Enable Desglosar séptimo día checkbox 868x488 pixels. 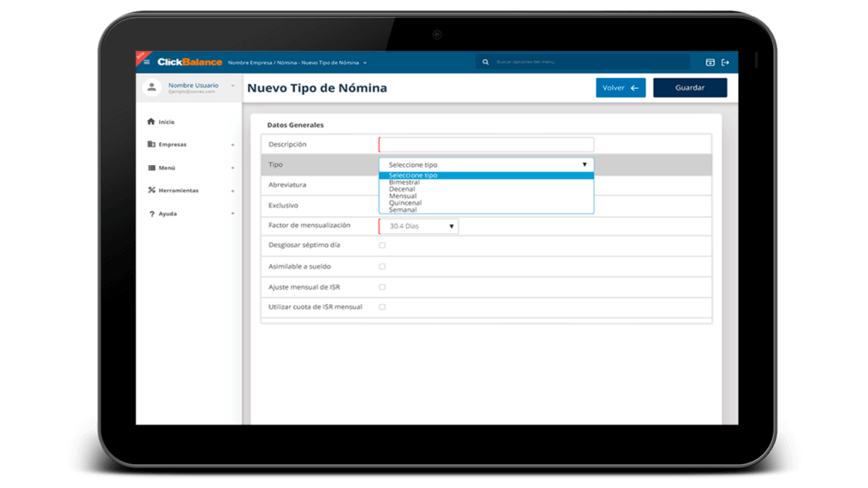pyautogui.click(x=382, y=245)
